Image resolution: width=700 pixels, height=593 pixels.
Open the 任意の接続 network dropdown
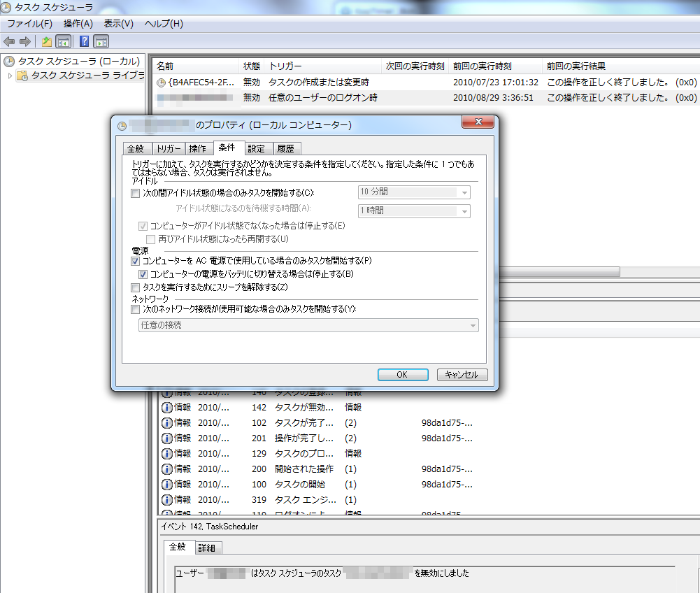point(473,326)
